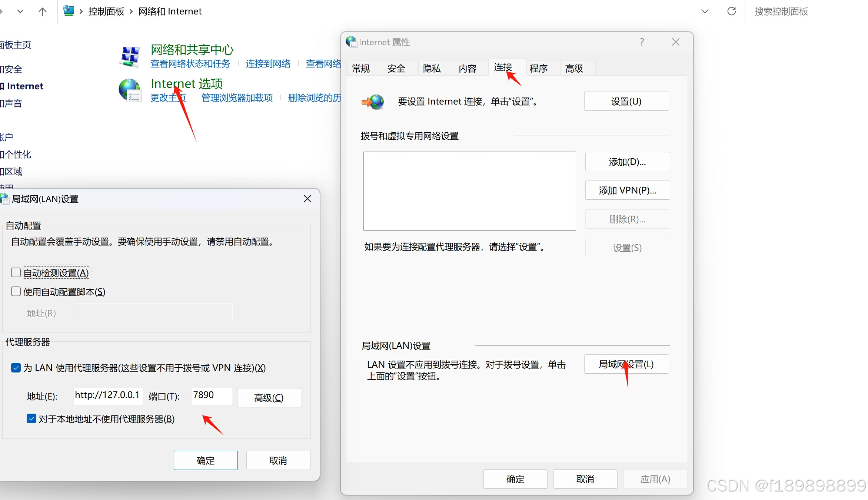Switch to the 隐私 tab
This screenshot has height=500, width=868.
(432, 68)
